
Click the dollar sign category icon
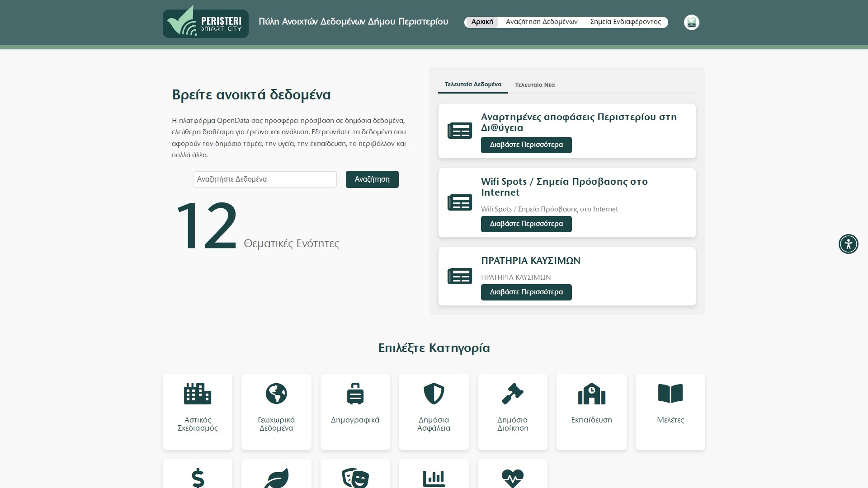coord(198,478)
